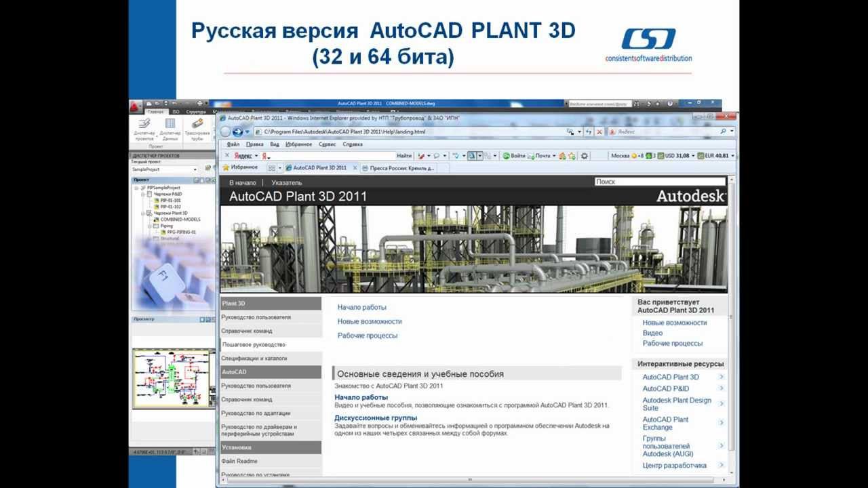The width and height of the screenshot is (868, 488).
Task: Click the Yandex toolbar speech bubble icon
Action: 437,156
